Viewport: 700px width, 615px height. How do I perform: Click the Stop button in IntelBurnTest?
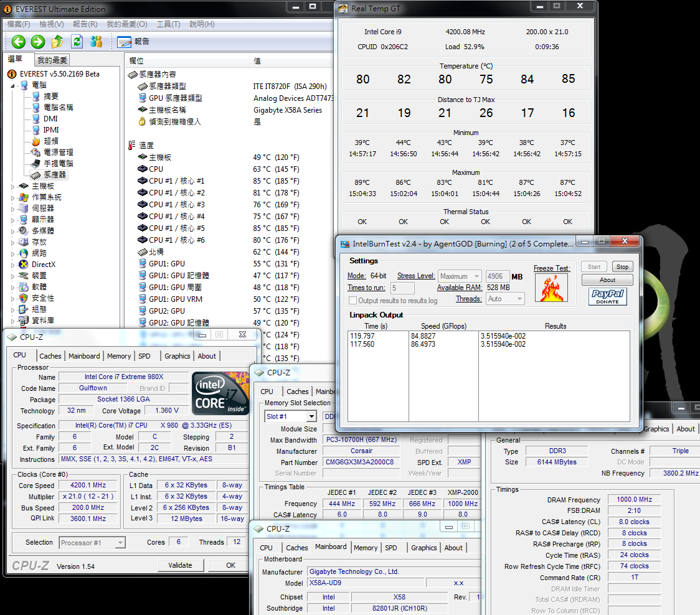(622, 266)
